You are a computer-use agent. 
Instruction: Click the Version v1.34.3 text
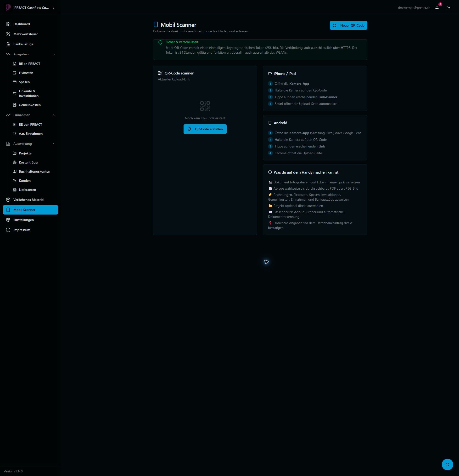coord(13,471)
